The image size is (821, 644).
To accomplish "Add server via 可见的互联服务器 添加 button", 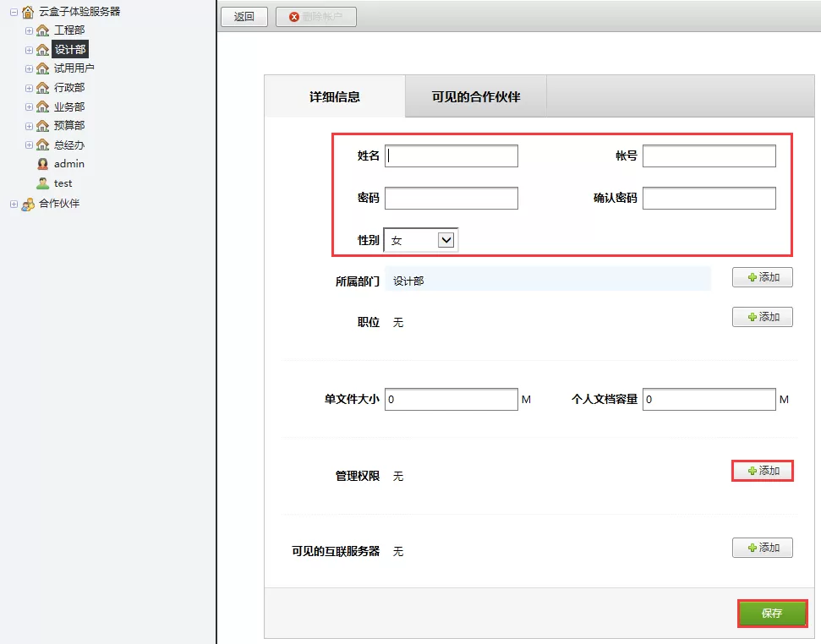I will click(x=763, y=548).
